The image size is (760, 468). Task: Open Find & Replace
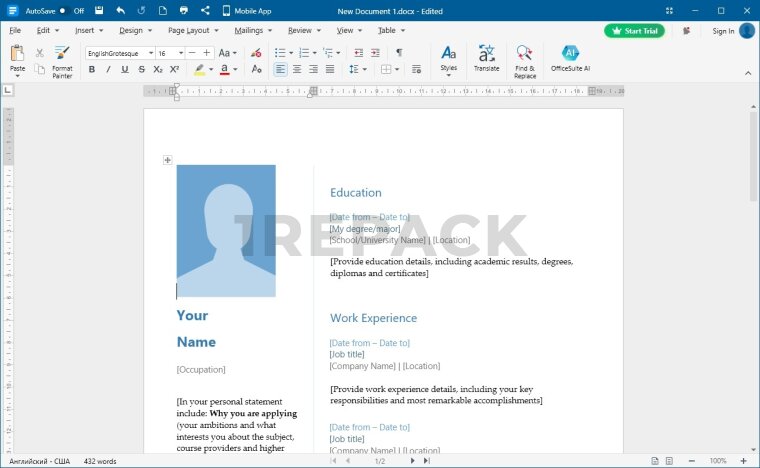pyautogui.click(x=525, y=60)
